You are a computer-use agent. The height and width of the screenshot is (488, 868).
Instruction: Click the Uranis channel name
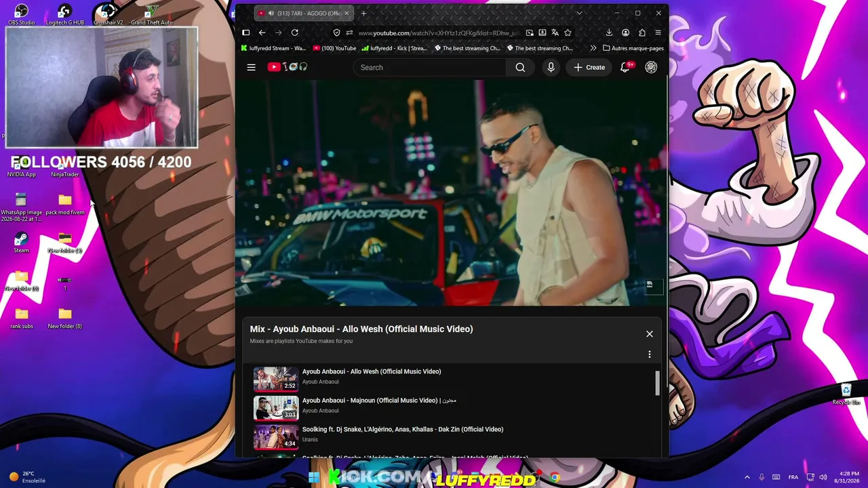click(x=310, y=439)
